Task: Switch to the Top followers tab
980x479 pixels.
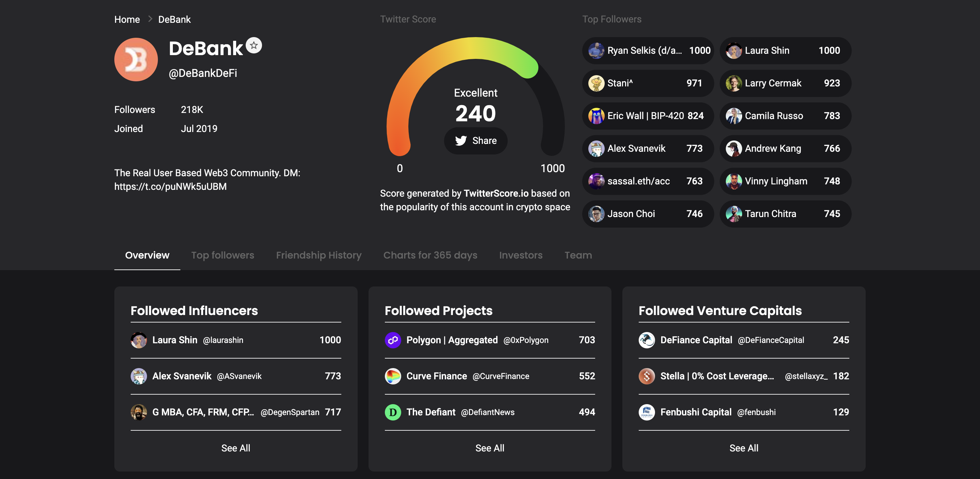Action: [223, 255]
